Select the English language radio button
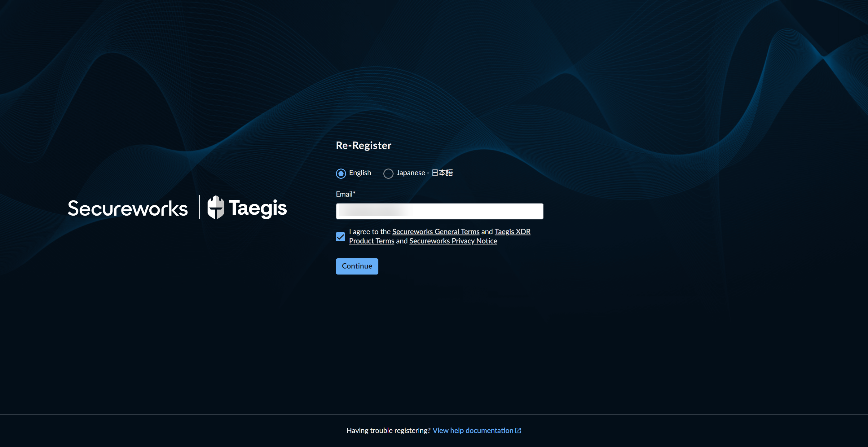The height and width of the screenshot is (447, 868). (x=341, y=173)
